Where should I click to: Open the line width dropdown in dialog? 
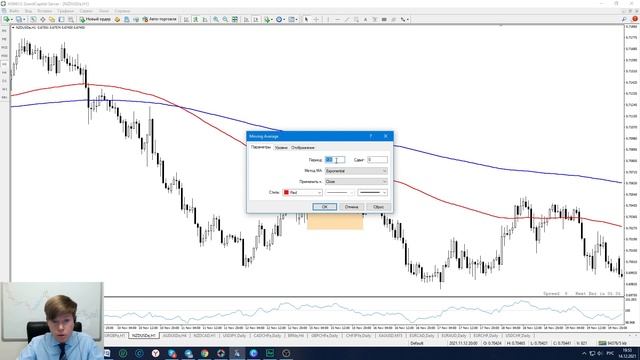click(372, 192)
